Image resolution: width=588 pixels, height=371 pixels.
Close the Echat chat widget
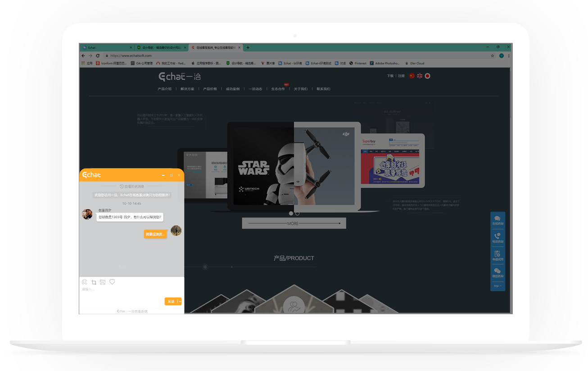click(x=179, y=175)
